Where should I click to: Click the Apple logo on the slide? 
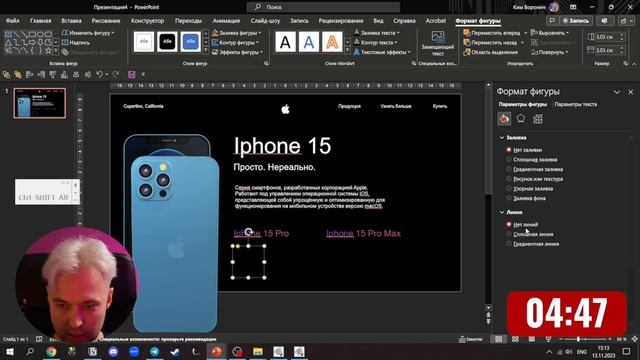point(285,109)
